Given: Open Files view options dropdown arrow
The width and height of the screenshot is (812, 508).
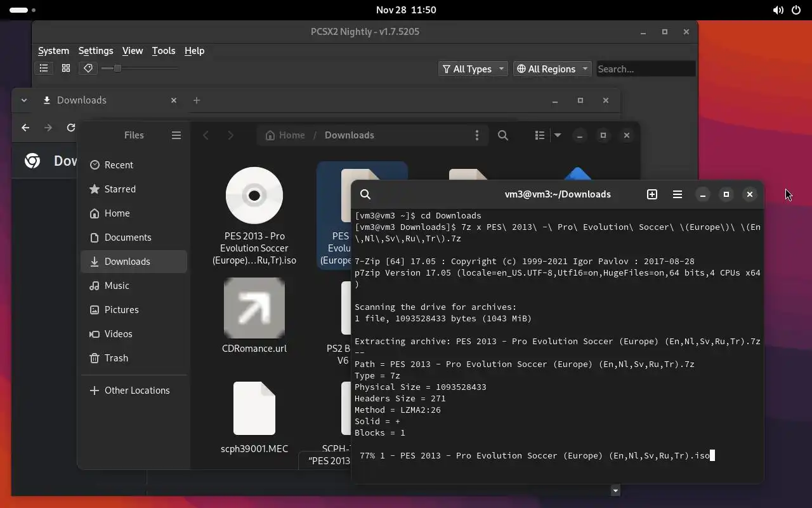Looking at the screenshot, I should tap(558, 135).
